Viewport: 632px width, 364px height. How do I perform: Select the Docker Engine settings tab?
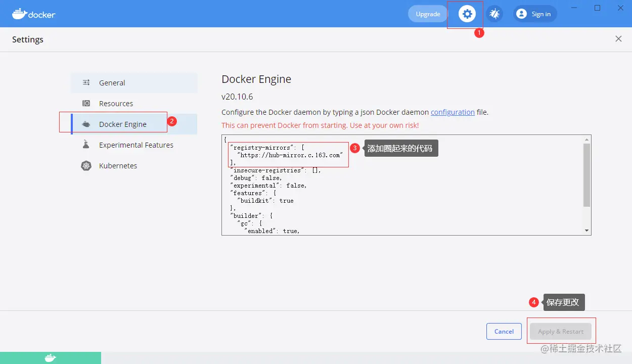(134, 124)
